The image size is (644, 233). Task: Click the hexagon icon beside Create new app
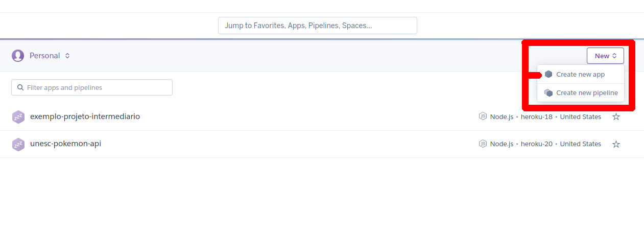[548, 74]
